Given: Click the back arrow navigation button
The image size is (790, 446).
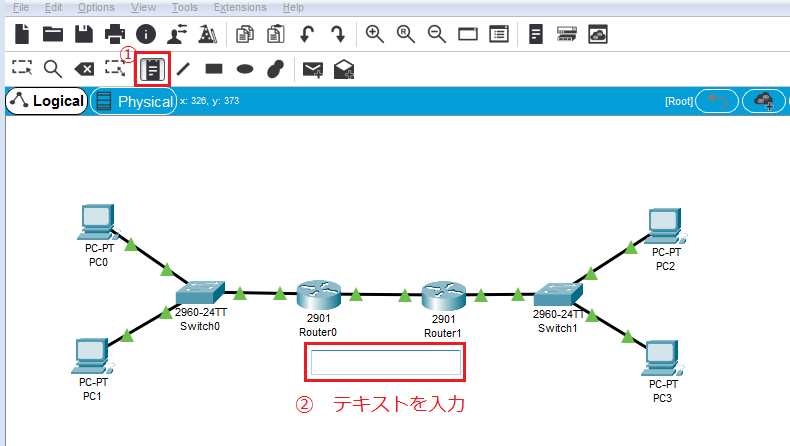Looking at the screenshot, I should [x=717, y=101].
